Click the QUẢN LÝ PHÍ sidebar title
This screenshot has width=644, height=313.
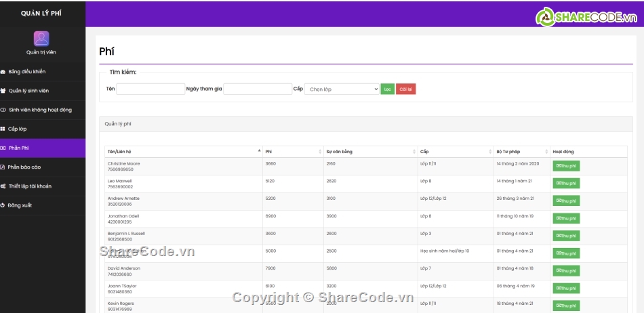(41, 13)
